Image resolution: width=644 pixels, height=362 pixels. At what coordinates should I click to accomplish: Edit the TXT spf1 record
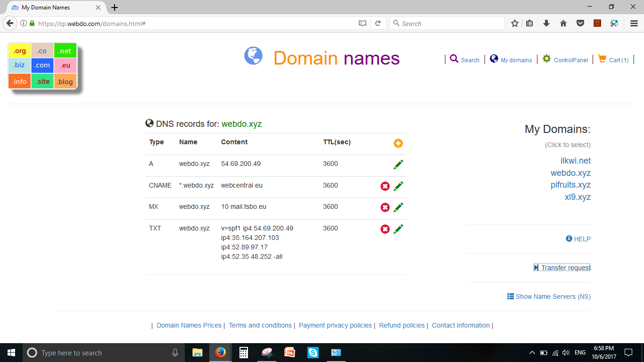click(x=398, y=229)
